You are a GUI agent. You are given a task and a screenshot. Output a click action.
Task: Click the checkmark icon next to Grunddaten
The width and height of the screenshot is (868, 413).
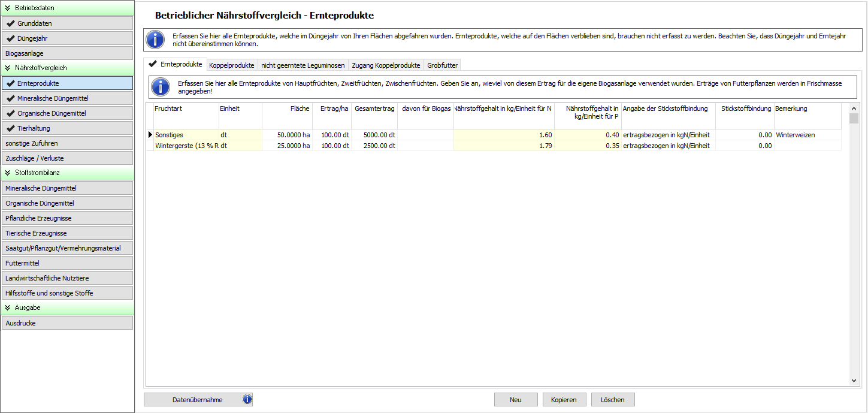click(10, 23)
